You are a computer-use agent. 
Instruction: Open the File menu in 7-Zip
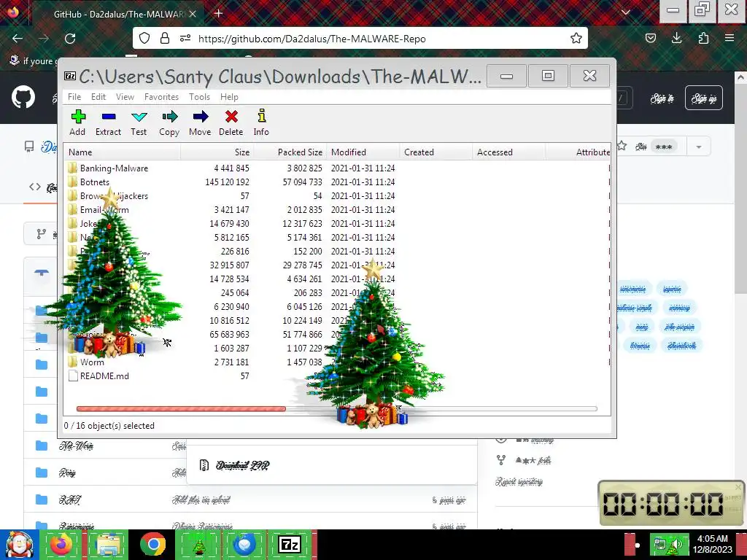tap(74, 97)
